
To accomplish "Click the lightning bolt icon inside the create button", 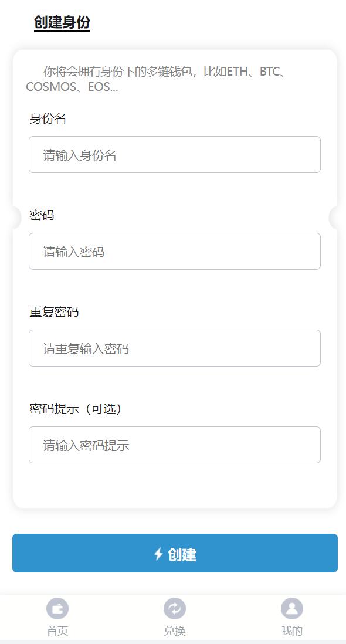I will pyautogui.click(x=157, y=553).
